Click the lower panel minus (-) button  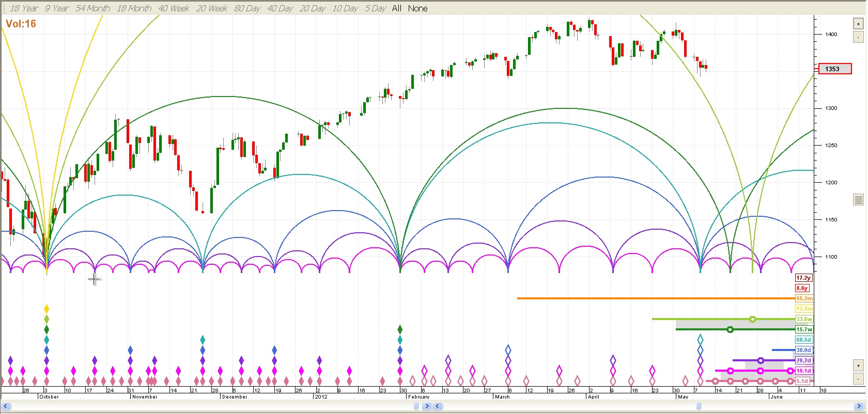click(858, 378)
